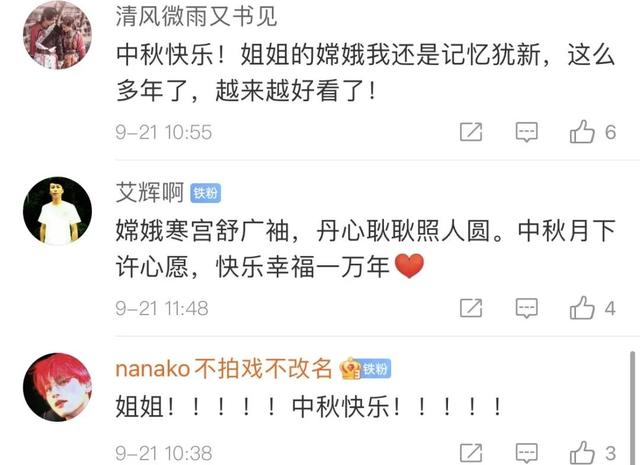This screenshot has width=640, height=465.
Task: Reply to 清风微雨又书见's comment
Action: 527,132
